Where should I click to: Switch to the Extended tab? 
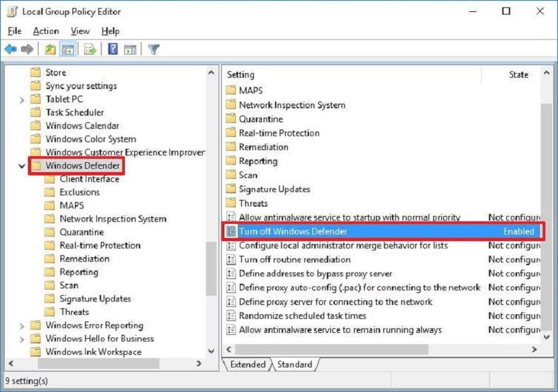(247, 364)
